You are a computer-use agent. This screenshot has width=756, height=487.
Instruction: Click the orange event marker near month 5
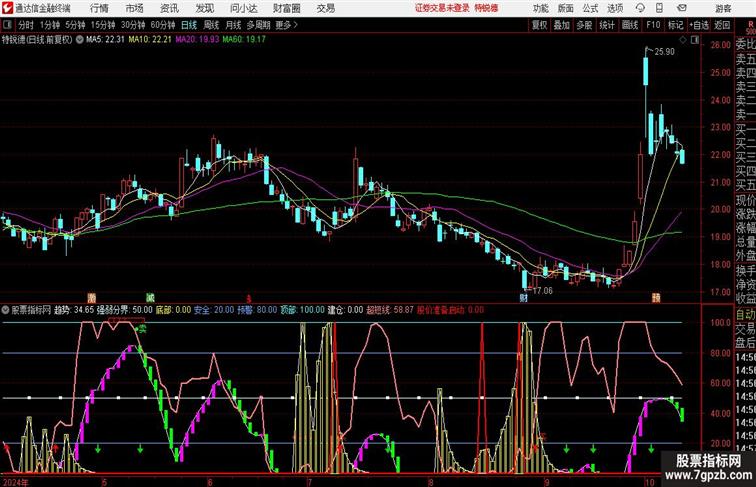click(x=91, y=298)
